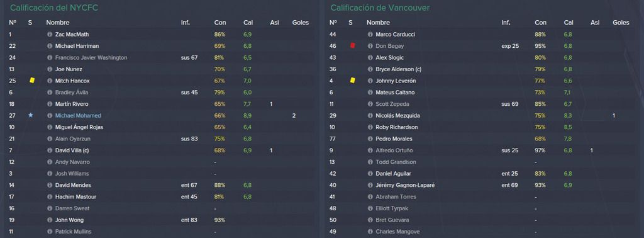
Task: Open Nicolás Mezquida player profile
Action: pyautogui.click(x=396, y=115)
